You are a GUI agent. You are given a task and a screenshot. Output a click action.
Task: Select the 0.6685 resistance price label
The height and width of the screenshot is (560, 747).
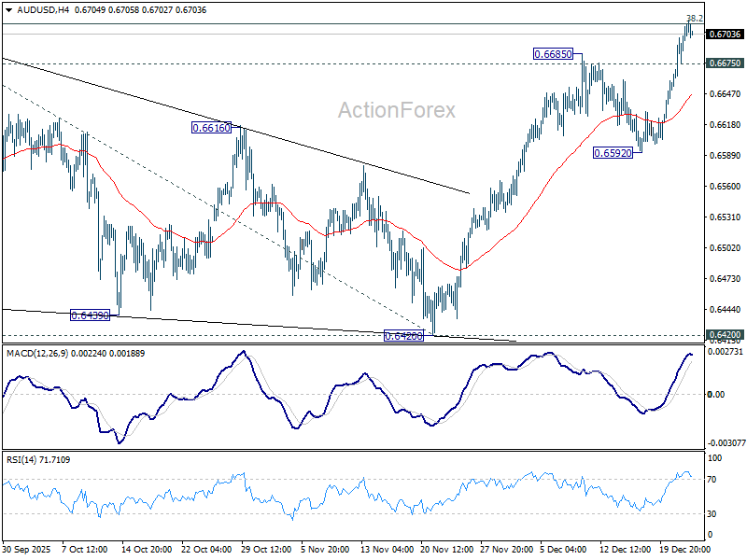click(552, 54)
